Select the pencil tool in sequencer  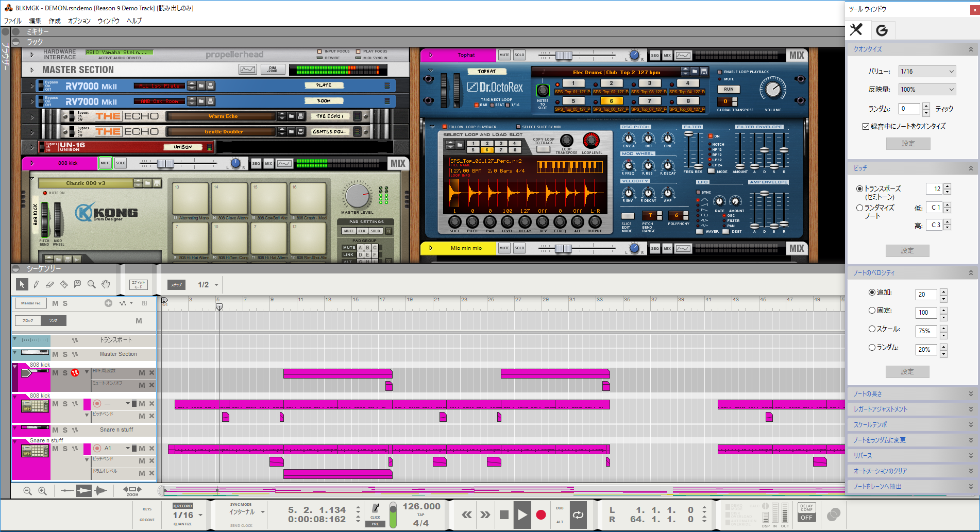(36, 284)
